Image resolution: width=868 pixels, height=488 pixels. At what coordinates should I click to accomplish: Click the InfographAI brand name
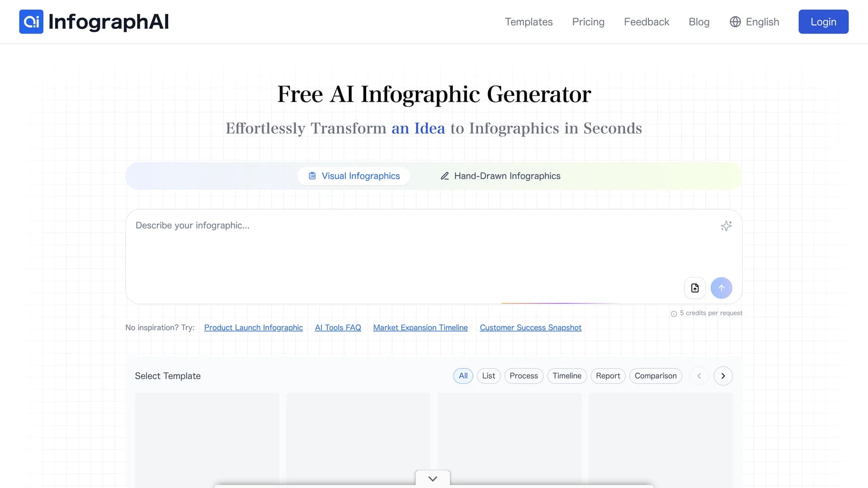click(x=108, y=22)
